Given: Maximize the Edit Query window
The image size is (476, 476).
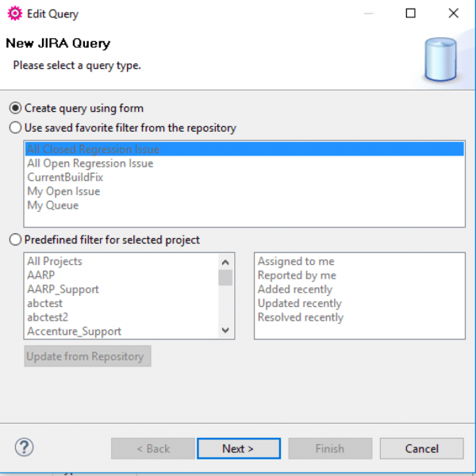Looking at the screenshot, I should [410, 13].
